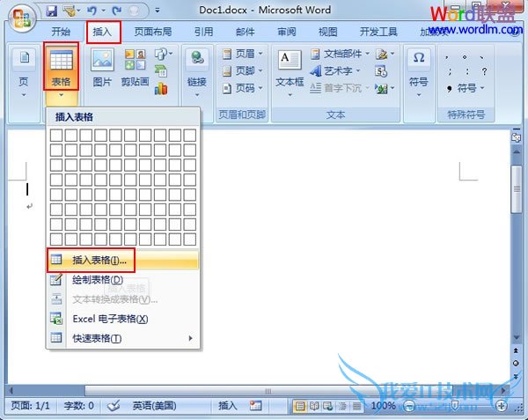Screen dimensions: 528x420
Task: Open the 剪贴画 clip art pane
Action: (x=135, y=68)
